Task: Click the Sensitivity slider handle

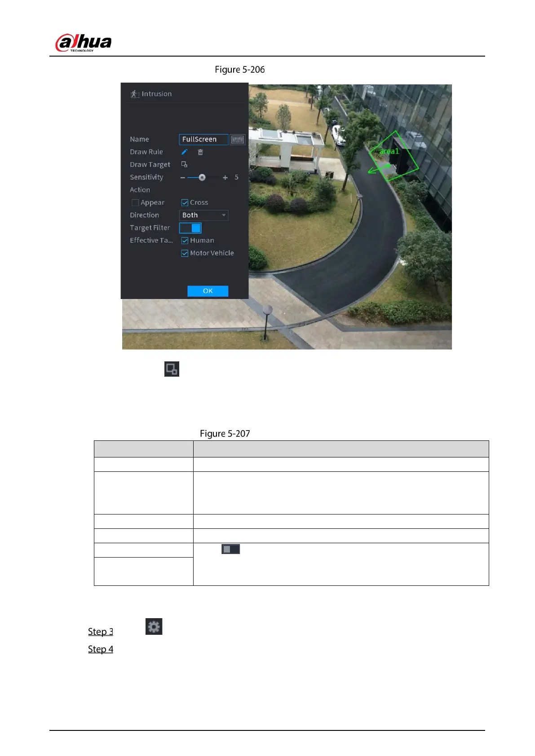Action: (202, 178)
